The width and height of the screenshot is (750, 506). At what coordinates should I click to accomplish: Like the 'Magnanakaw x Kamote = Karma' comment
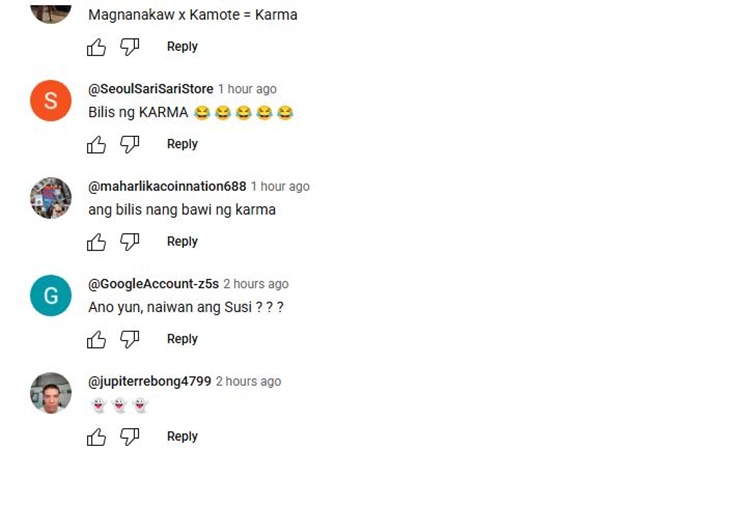96,47
